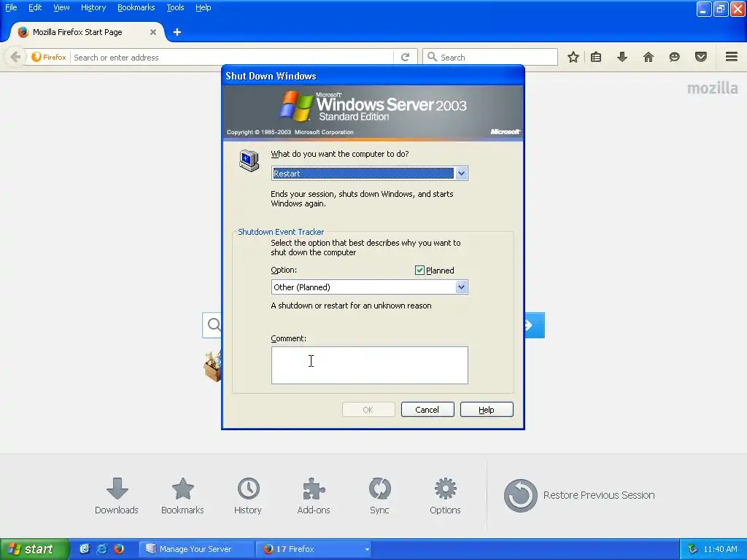Open the History menu
Screen dimensions: 747x560
[x=93, y=7]
